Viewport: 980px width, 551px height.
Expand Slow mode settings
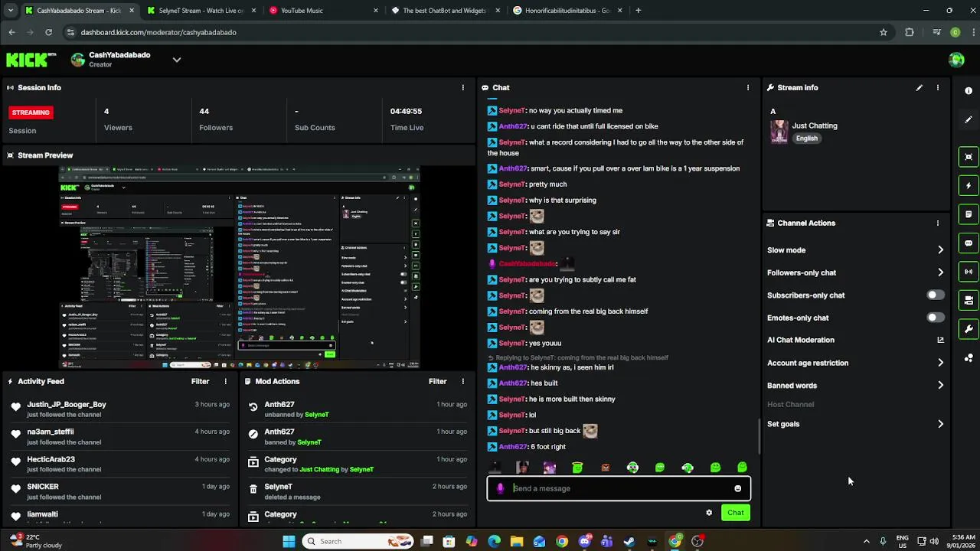pyautogui.click(x=940, y=250)
